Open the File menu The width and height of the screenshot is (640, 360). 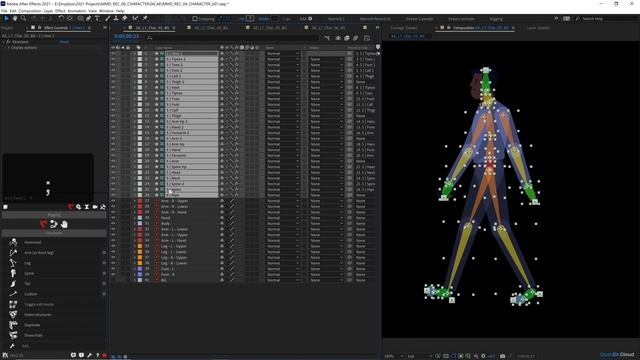4,11
